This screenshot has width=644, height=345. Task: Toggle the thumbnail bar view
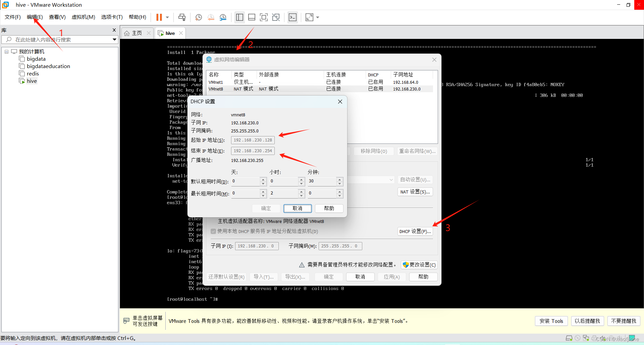[x=252, y=17]
